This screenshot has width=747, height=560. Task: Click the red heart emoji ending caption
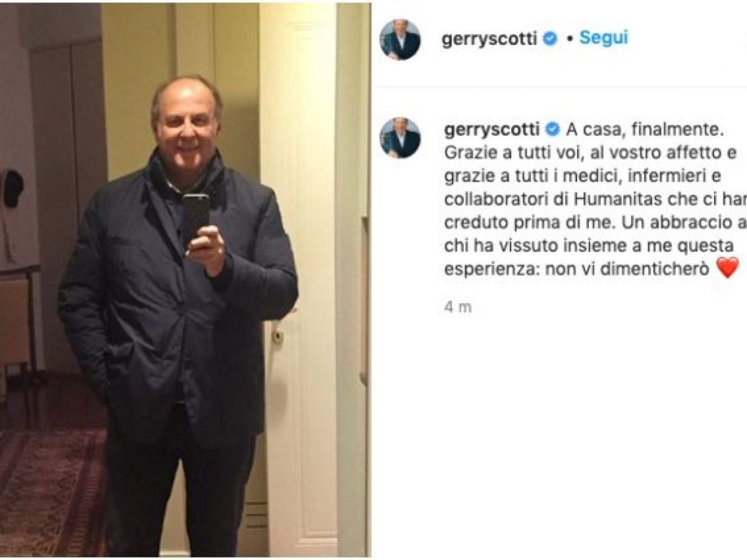click(728, 267)
